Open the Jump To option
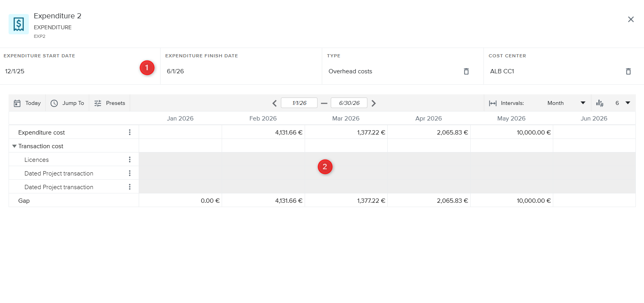 click(x=67, y=103)
